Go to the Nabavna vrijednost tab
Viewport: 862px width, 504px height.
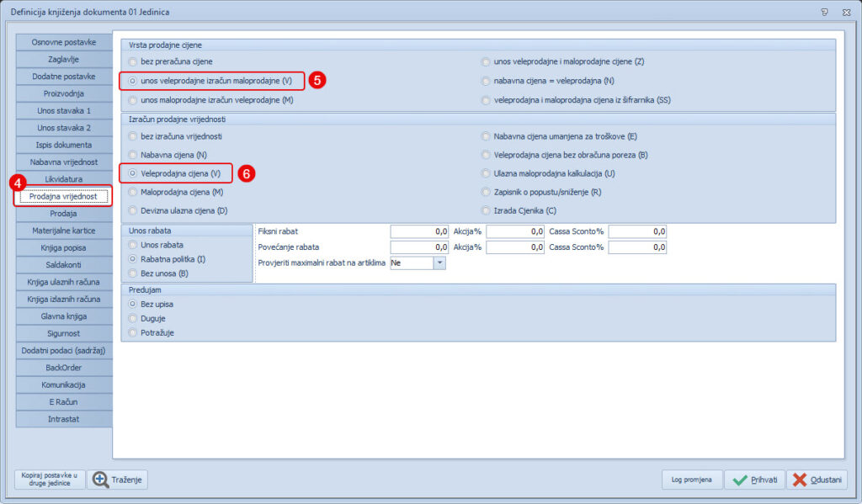[x=64, y=162]
